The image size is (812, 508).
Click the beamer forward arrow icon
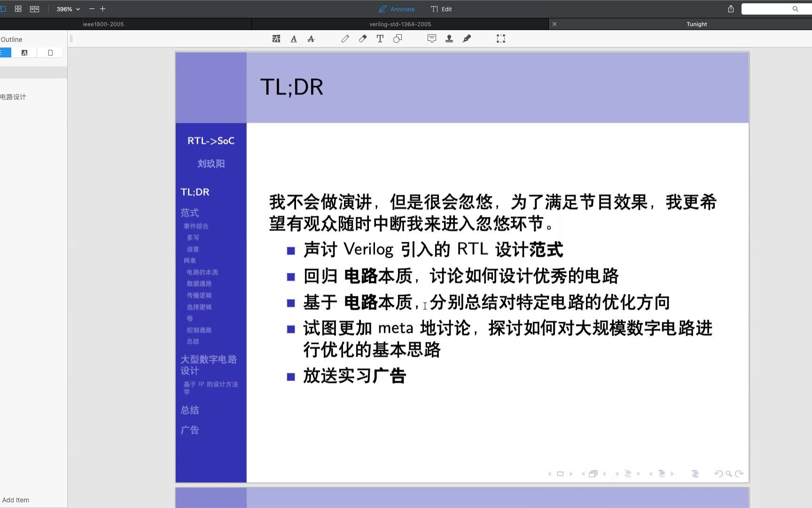[x=739, y=474]
